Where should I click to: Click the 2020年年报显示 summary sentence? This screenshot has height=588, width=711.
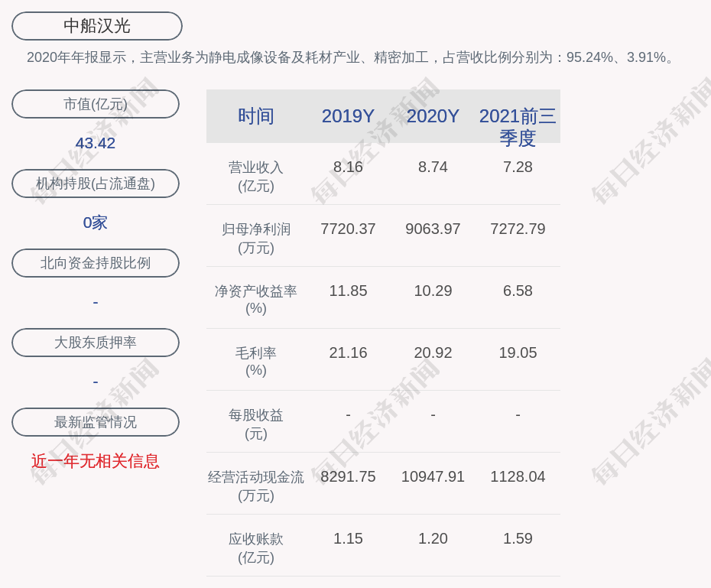[x=352, y=57]
